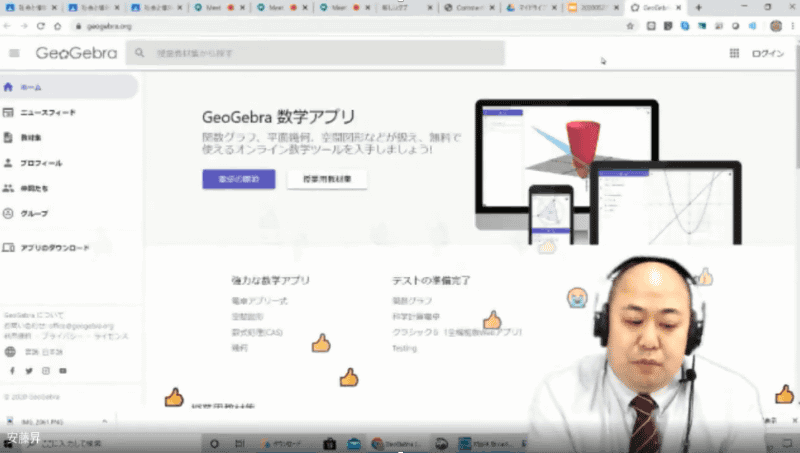This screenshot has height=453, width=800.
Task: Click the browser home icon
Action: pyautogui.click(x=58, y=26)
